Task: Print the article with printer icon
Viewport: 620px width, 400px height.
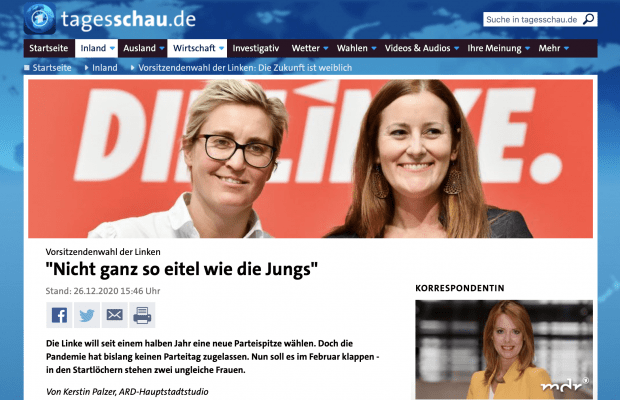Action: 142,315
